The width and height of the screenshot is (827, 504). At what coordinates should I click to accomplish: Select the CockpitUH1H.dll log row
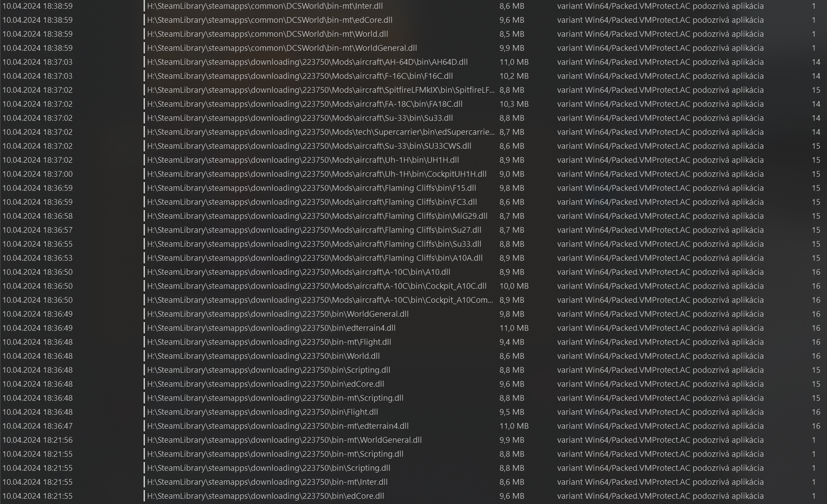[x=413, y=174]
